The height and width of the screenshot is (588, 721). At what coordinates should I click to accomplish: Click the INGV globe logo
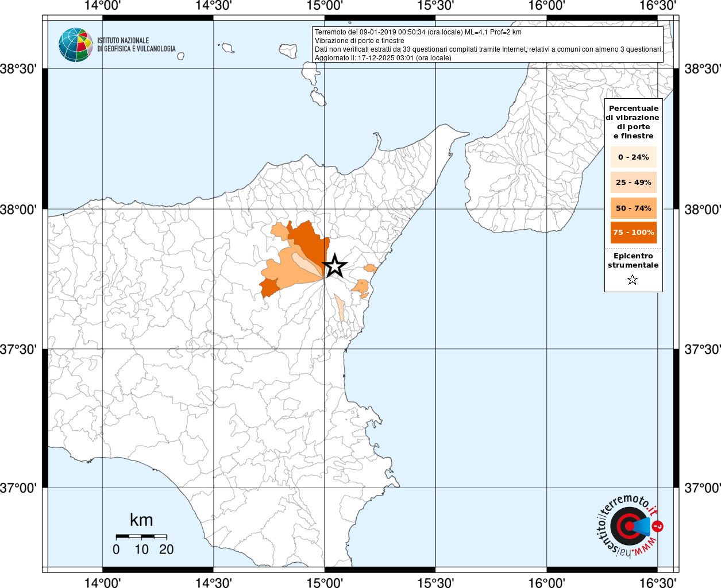(x=76, y=45)
